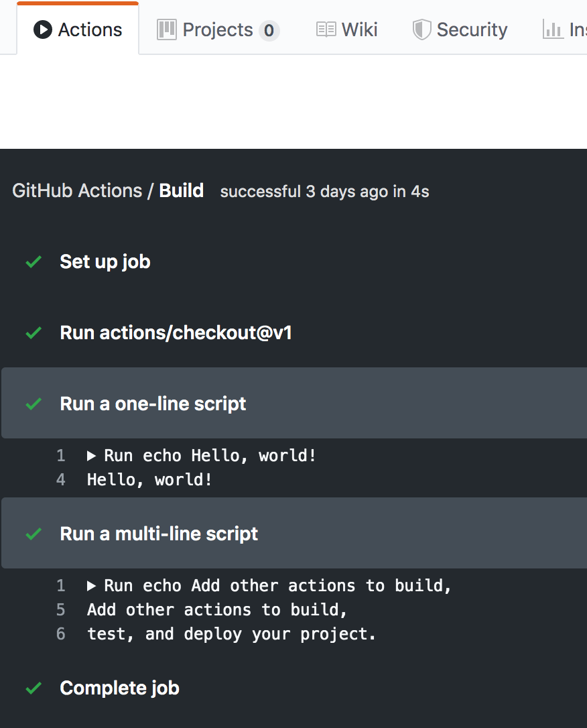Click line number 6 in the multi-line script log
587x728 pixels.
point(61,633)
